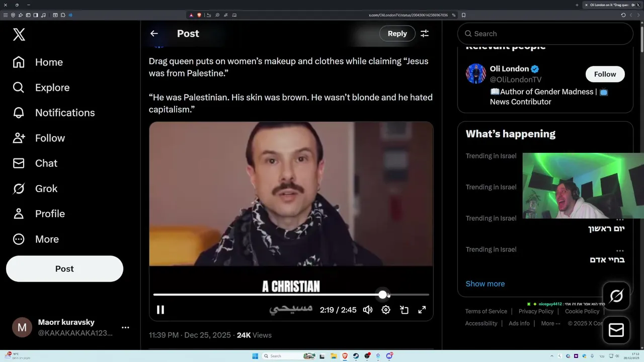Click Show more under What's happening

click(x=485, y=284)
